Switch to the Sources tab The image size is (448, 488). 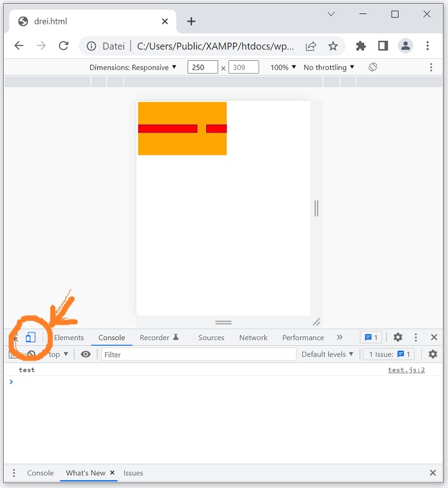(x=211, y=338)
